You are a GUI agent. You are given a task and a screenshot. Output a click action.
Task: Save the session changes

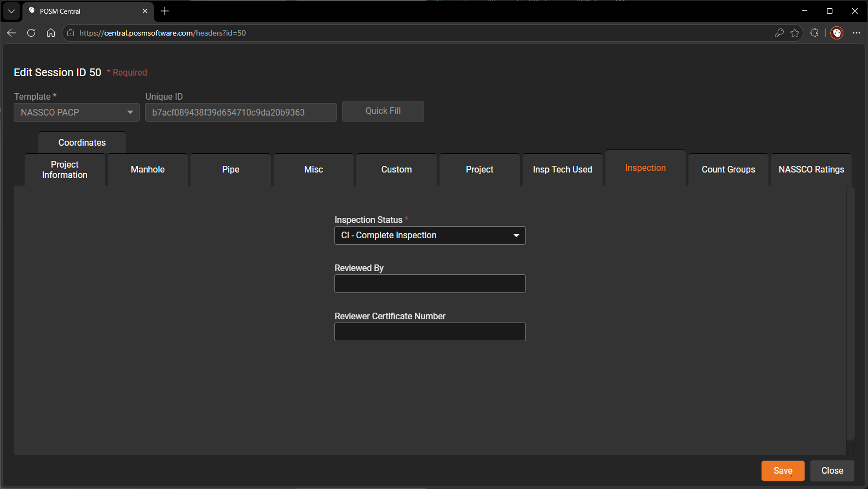coord(783,471)
